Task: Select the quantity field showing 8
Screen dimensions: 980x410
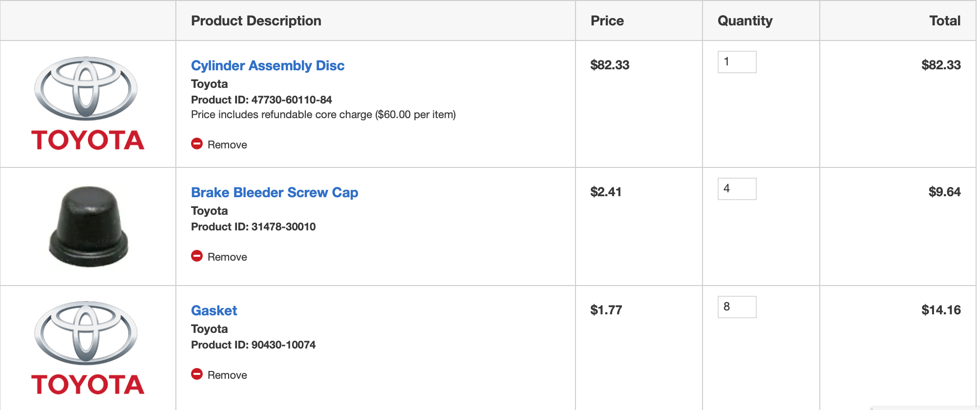Action: (737, 307)
